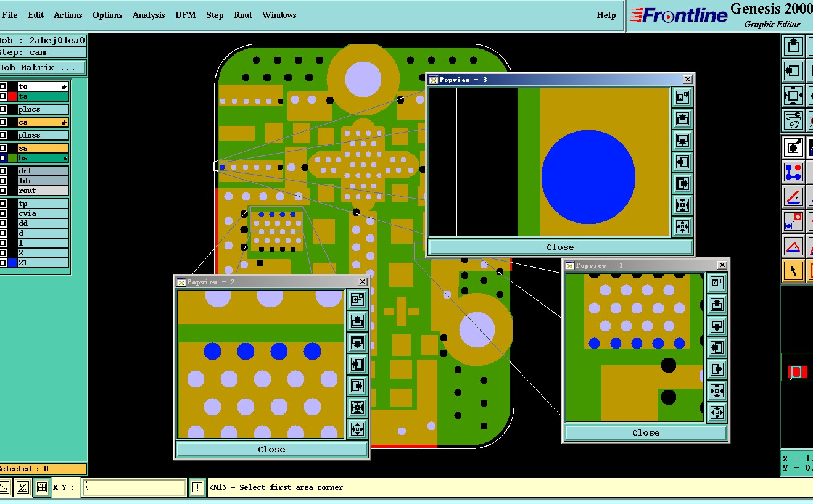This screenshot has height=504, width=813.
Task: Click the green color swatch of layer bs
Action: tap(12, 158)
